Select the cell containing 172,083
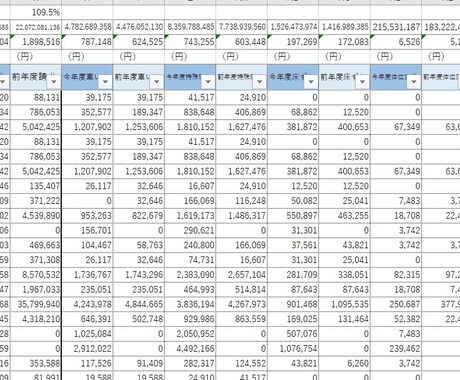This screenshot has width=460, height=380. (x=345, y=42)
